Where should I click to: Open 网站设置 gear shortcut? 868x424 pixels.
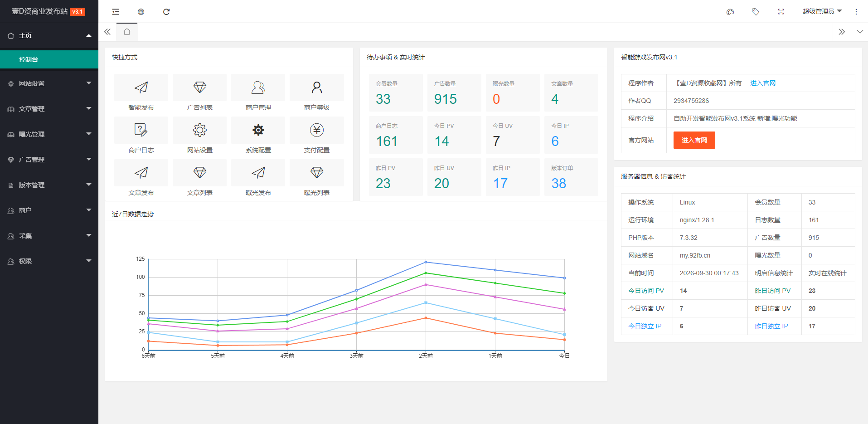tap(199, 130)
